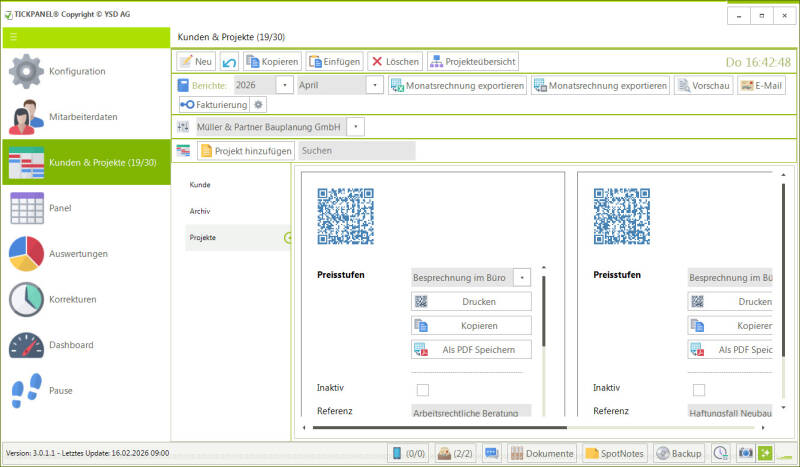Open Fakturierung settings gear icon
Image resolution: width=800 pixels, height=467 pixels.
point(259,105)
